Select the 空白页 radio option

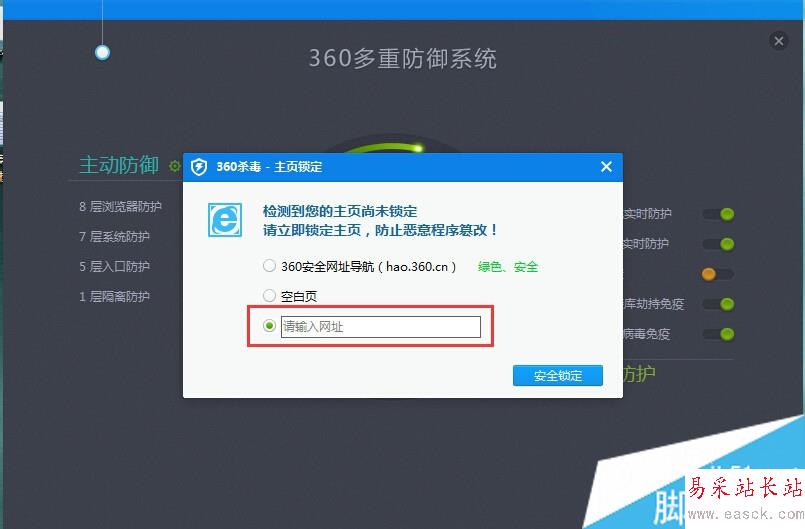coord(270,295)
